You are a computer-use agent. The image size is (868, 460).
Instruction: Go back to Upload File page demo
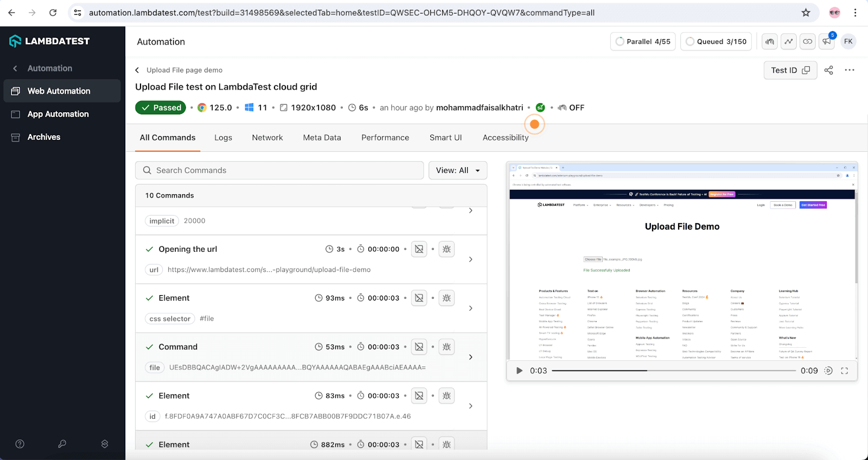179,70
